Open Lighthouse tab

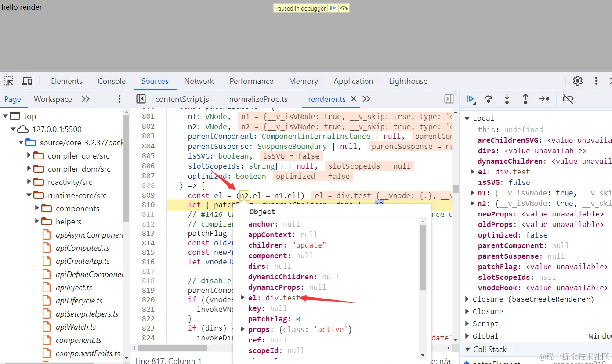coord(408,81)
